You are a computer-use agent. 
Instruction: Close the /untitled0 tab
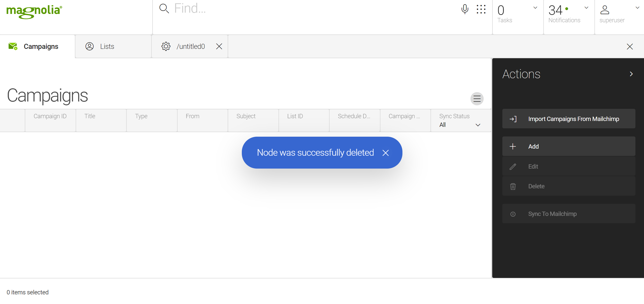tap(219, 46)
